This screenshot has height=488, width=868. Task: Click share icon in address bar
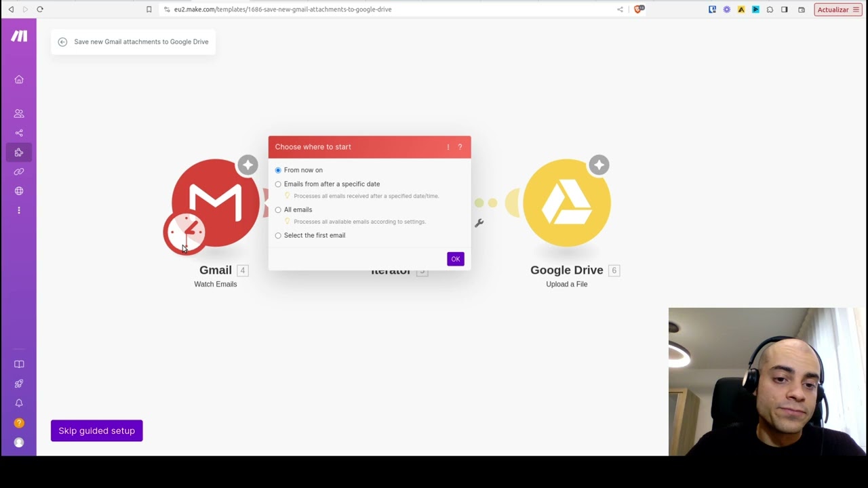(620, 9)
